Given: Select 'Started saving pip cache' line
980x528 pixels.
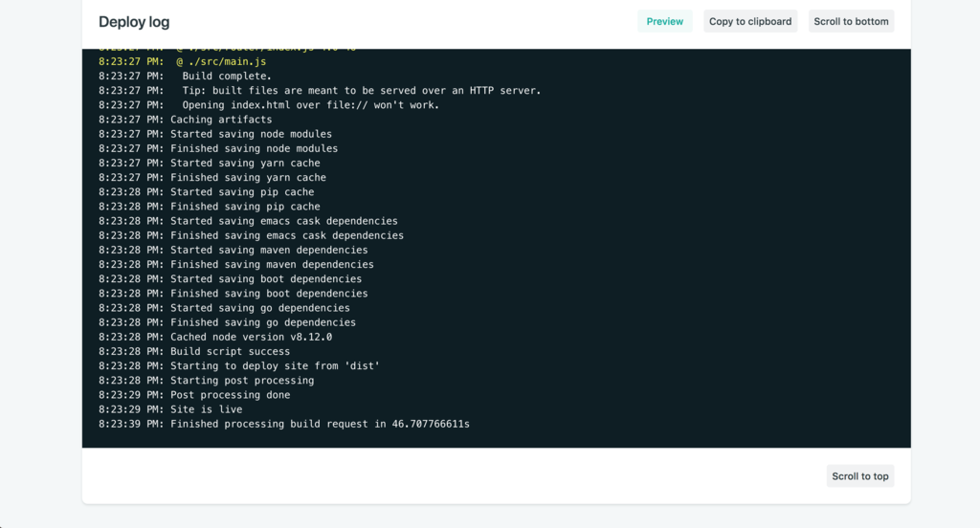Looking at the screenshot, I should coord(207,192).
